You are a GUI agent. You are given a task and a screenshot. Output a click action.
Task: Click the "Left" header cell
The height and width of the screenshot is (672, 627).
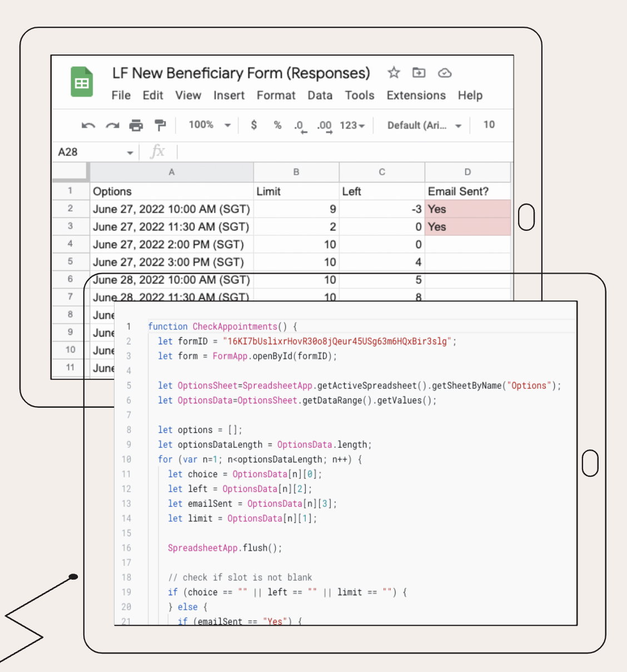[382, 191]
